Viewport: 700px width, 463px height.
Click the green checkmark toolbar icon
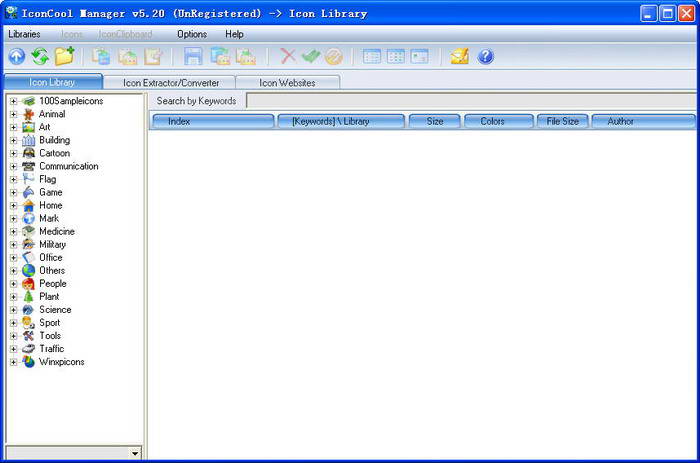(x=311, y=56)
